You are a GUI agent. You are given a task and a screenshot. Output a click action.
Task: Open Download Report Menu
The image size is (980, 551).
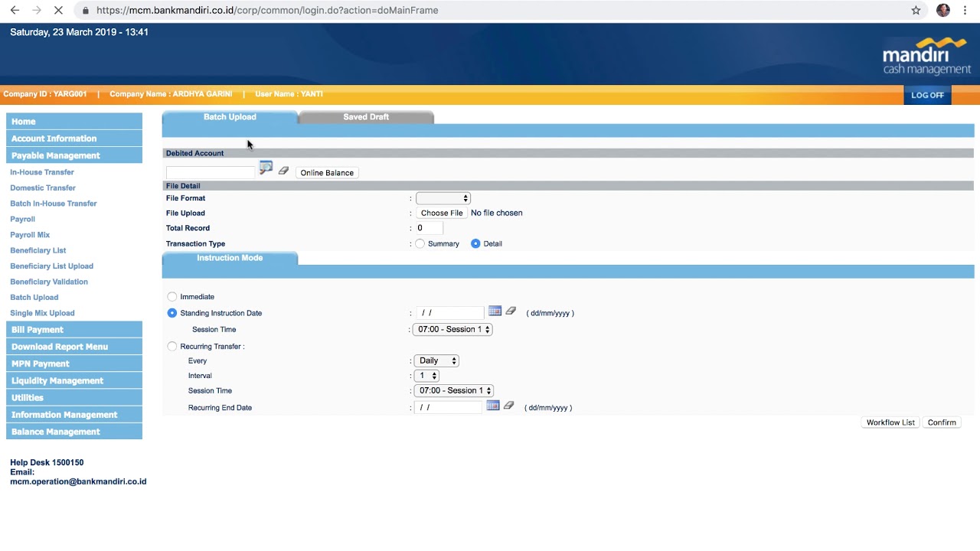tap(74, 347)
